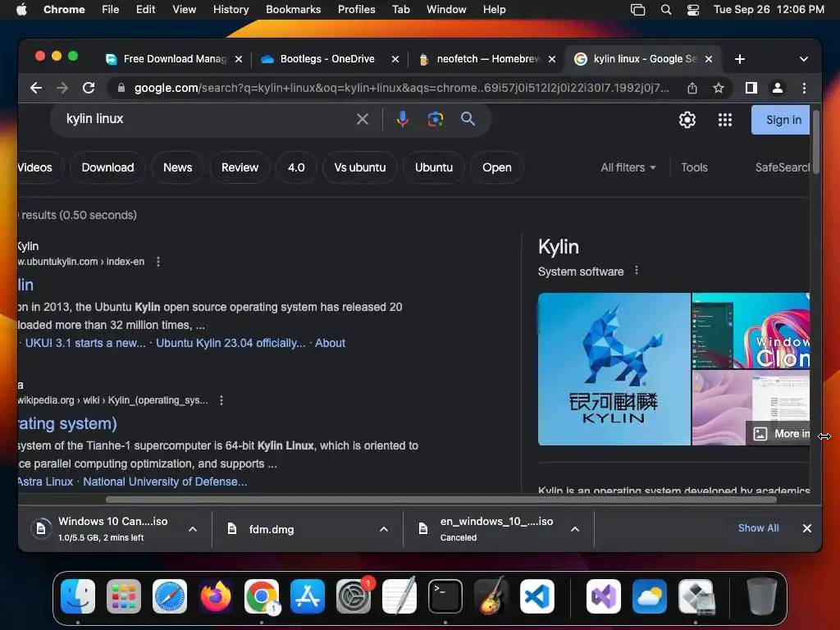The width and height of the screenshot is (840, 630).
Task: Close the Bootlegs - OneDrive tab
Action: 395,59
